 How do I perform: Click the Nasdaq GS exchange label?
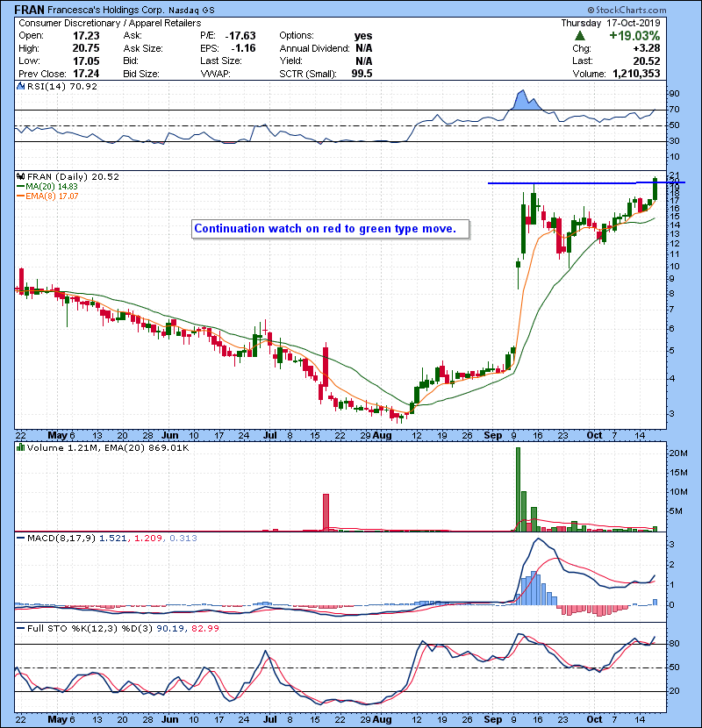[192, 11]
